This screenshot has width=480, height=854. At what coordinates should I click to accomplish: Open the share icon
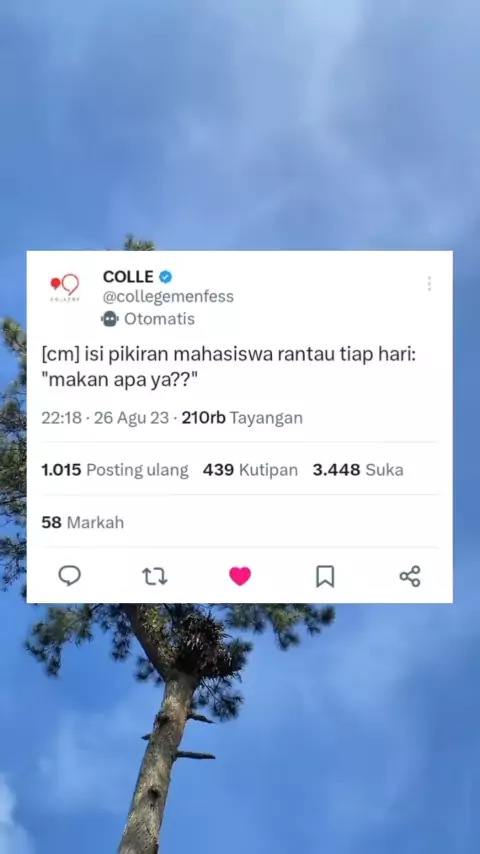[x=410, y=576]
